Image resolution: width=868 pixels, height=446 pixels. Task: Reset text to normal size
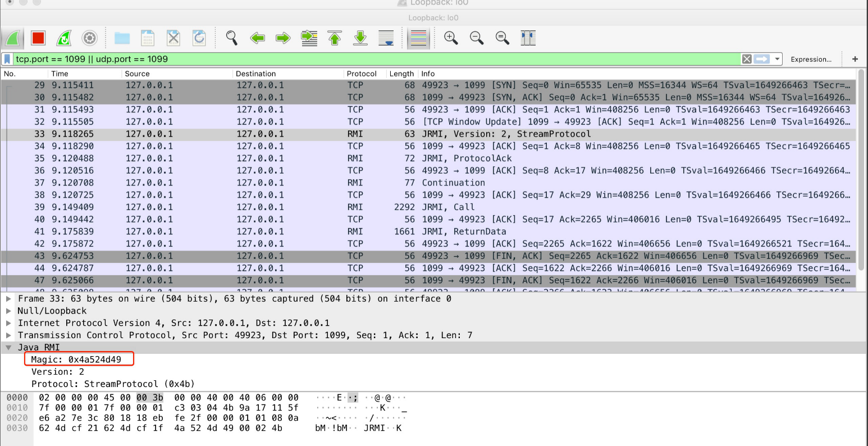[x=502, y=38]
